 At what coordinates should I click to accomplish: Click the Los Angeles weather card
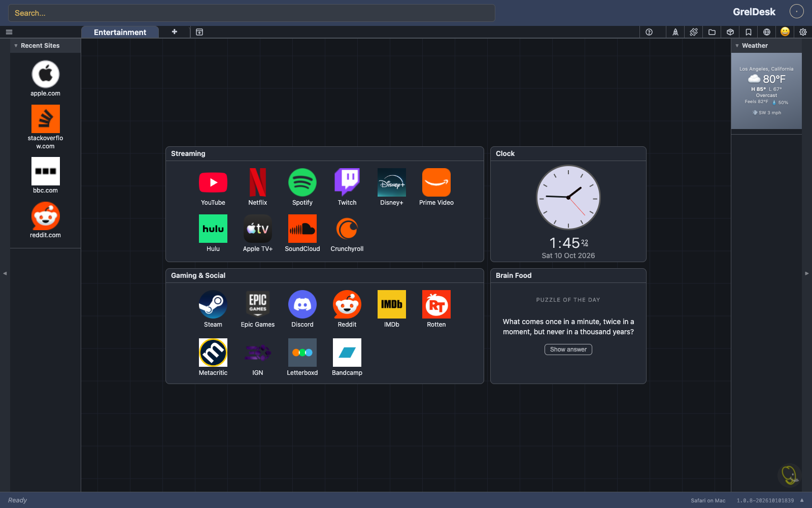(x=766, y=91)
